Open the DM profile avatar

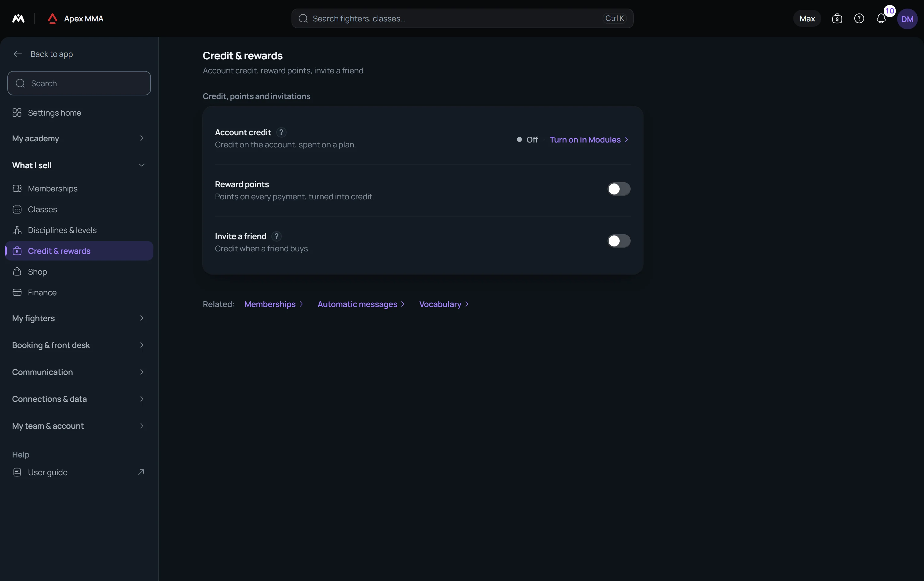pyautogui.click(x=907, y=19)
